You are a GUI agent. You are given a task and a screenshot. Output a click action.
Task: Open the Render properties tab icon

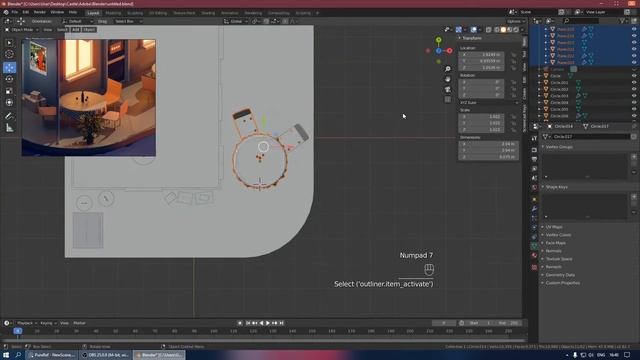tap(534, 150)
